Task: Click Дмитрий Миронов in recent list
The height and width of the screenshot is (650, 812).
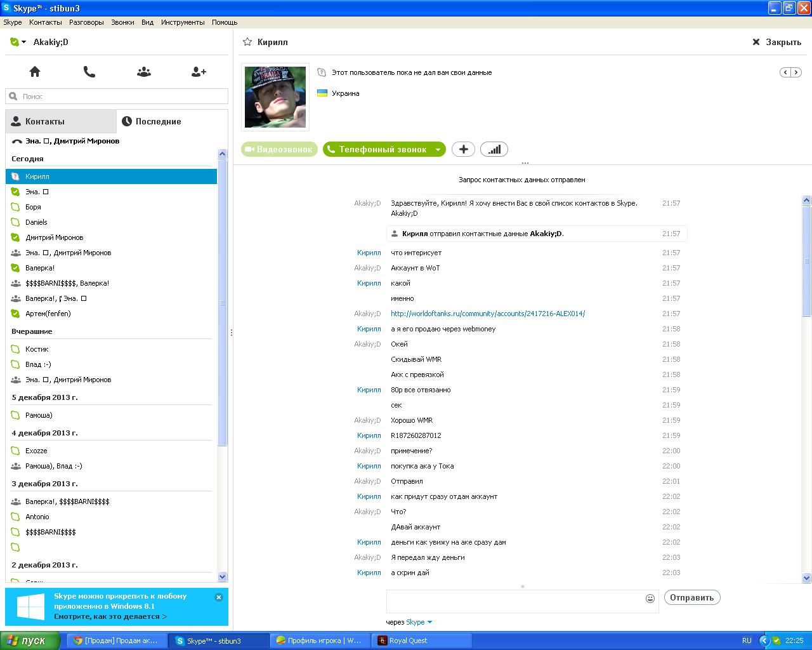Action: click(x=111, y=237)
